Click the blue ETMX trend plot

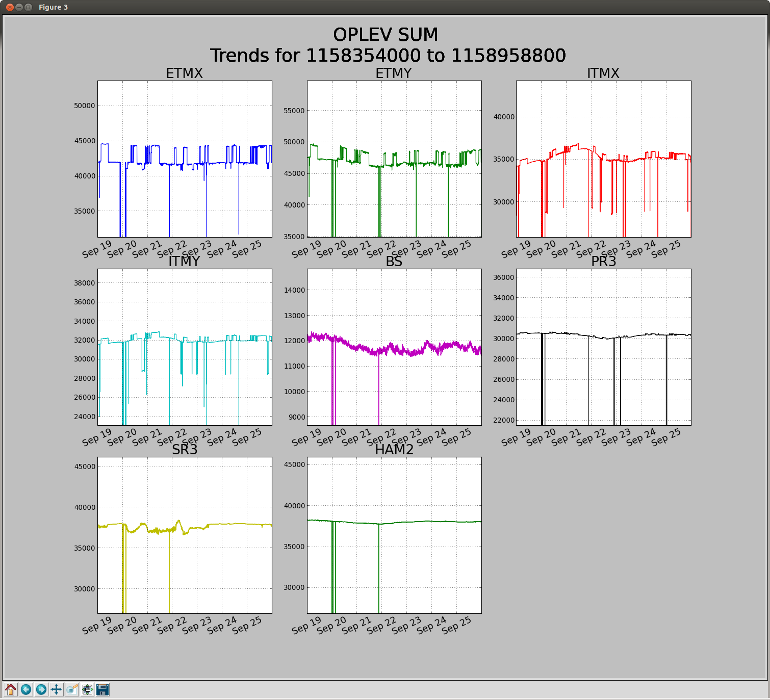pyautogui.click(x=185, y=159)
